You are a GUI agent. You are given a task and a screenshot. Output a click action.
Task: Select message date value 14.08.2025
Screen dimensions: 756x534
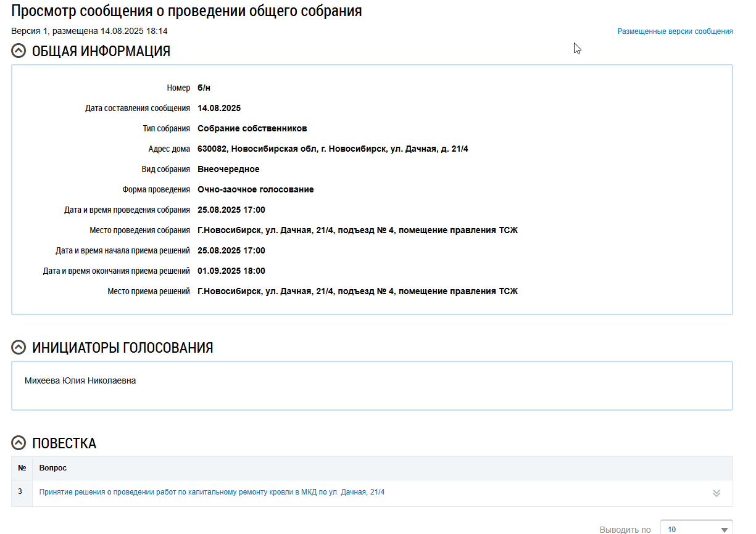pyautogui.click(x=219, y=109)
